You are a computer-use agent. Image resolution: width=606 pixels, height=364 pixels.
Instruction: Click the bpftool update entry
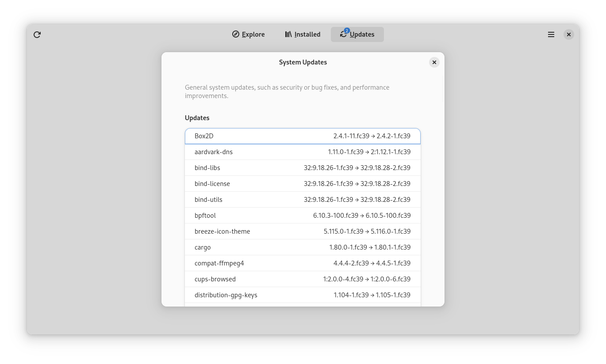[x=303, y=216]
